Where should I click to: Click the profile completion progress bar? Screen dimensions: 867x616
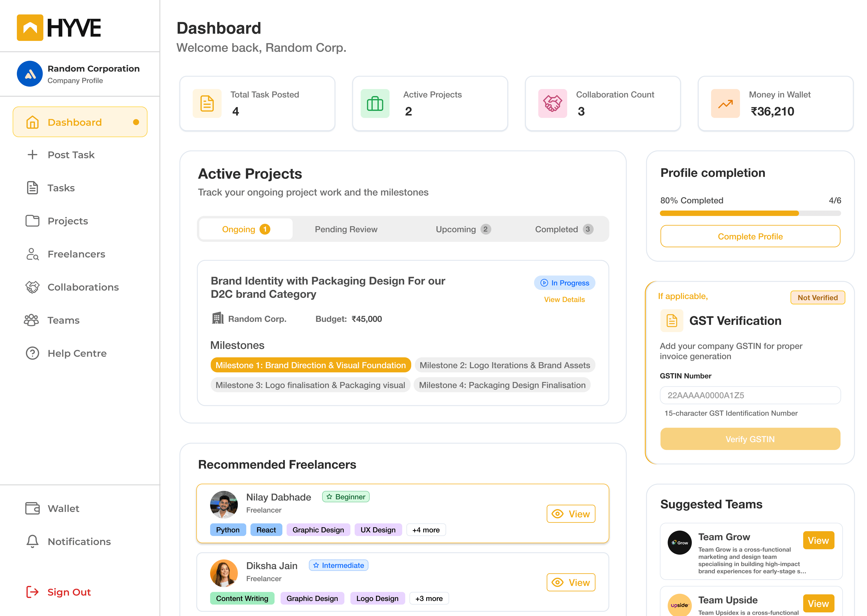(x=750, y=213)
